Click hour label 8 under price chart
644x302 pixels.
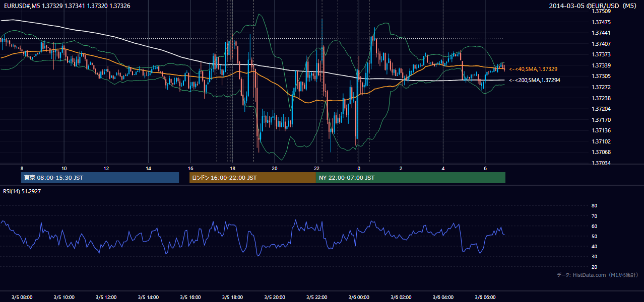22,168
